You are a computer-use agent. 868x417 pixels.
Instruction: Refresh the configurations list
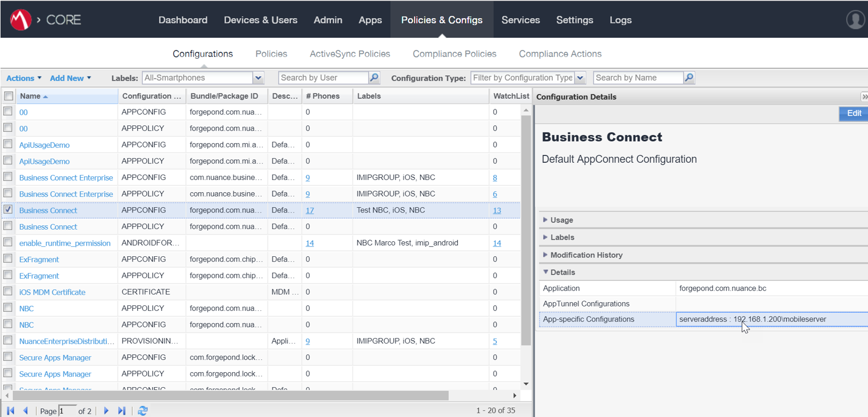point(143,411)
